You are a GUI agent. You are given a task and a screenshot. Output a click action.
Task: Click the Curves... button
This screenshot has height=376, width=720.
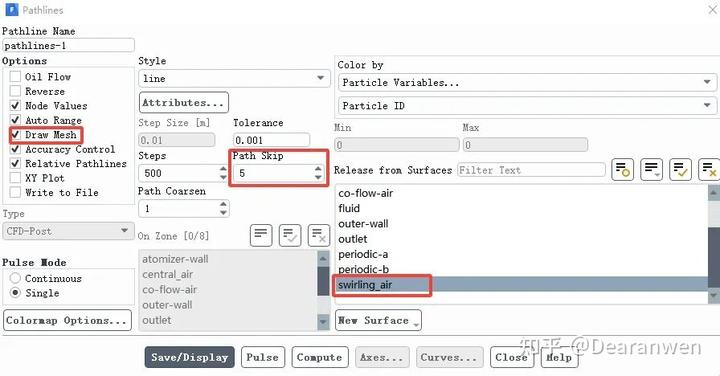click(449, 357)
